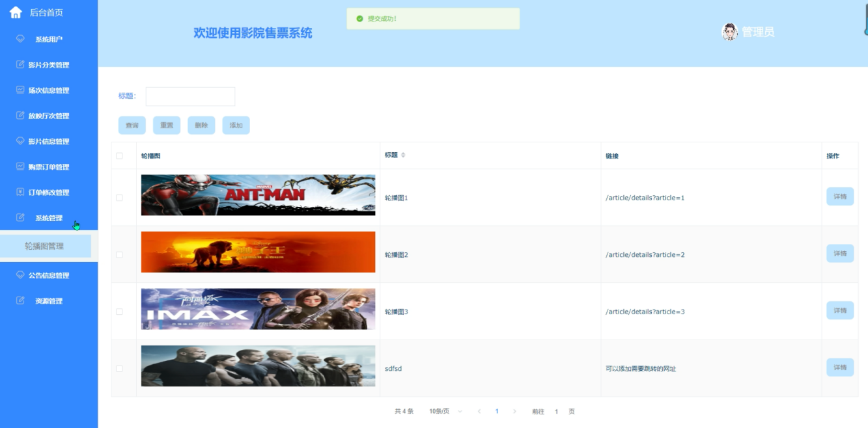
Task: Click the 查询 search button
Action: 132,126
